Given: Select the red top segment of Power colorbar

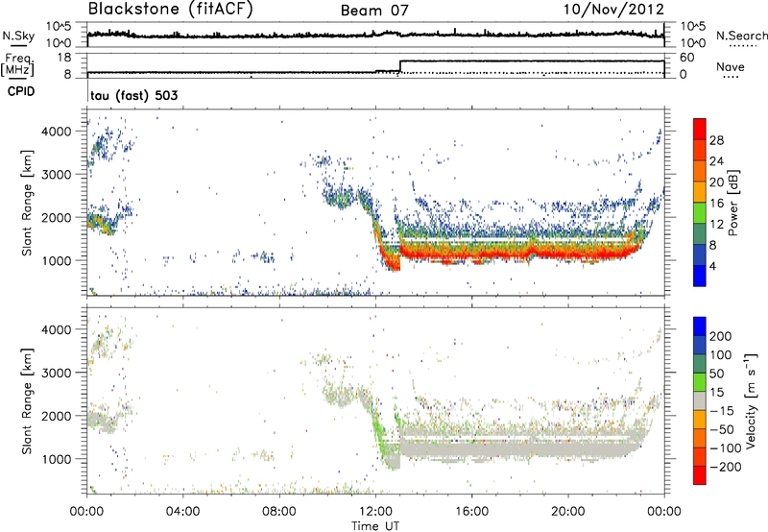Looking at the screenshot, I should [700, 129].
